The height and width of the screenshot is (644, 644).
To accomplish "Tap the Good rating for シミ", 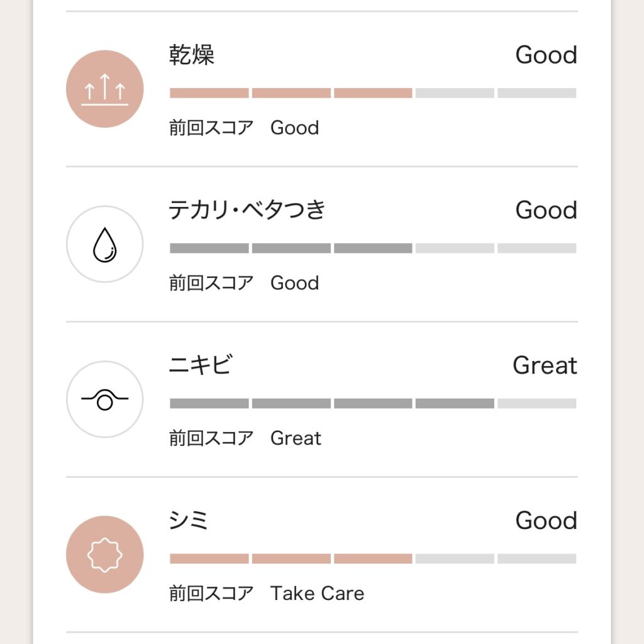I will (546, 521).
